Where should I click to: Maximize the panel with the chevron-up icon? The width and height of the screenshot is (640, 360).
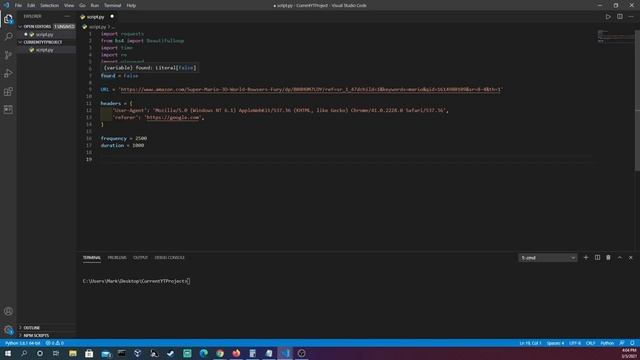(620, 258)
